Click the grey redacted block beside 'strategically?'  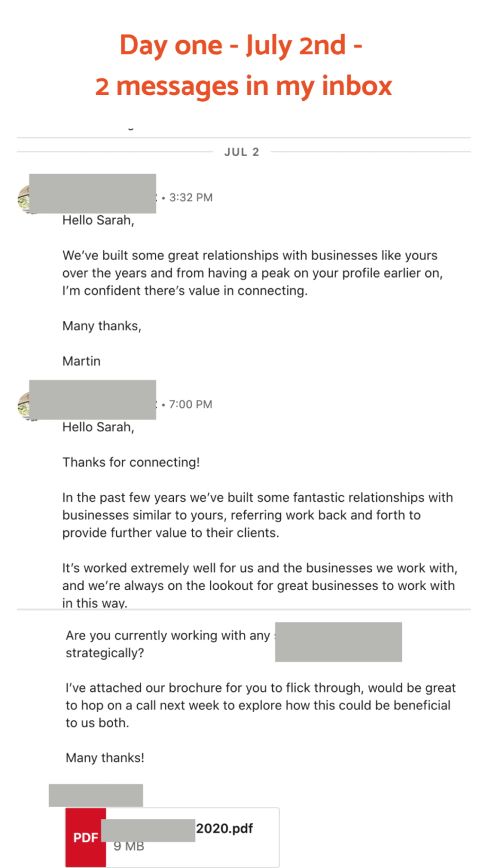click(x=338, y=642)
